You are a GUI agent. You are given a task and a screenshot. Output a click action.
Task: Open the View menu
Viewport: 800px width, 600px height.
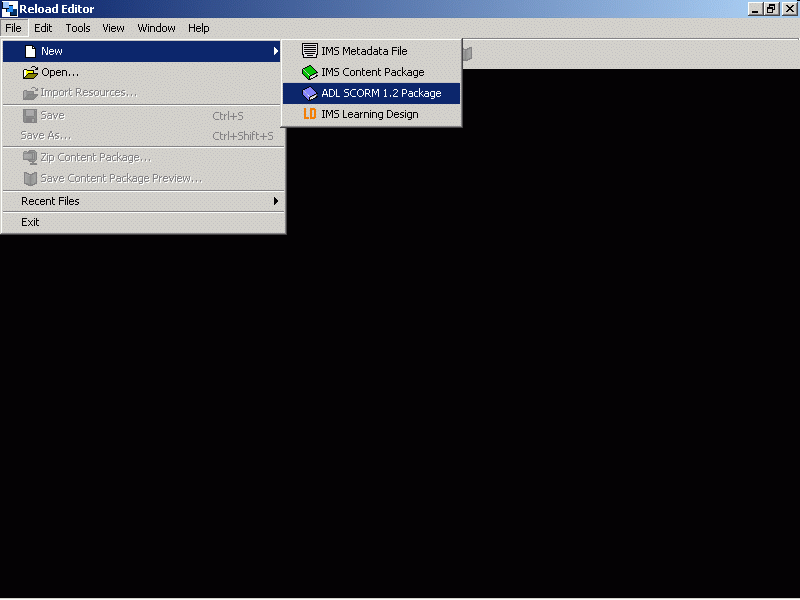113,28
